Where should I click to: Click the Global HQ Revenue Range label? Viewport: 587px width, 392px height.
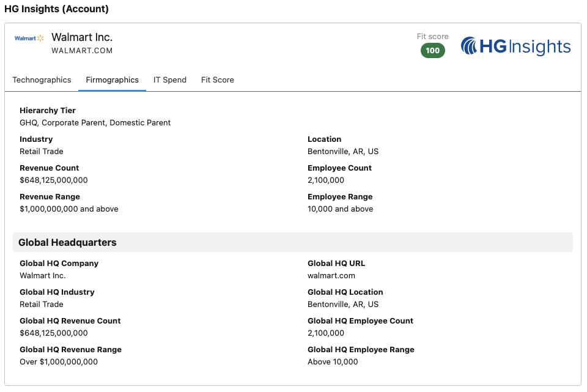(71, 350)
